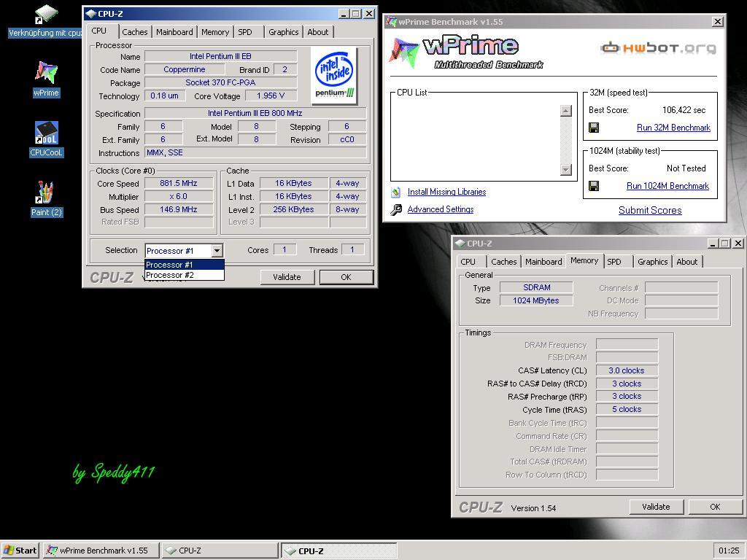Viewport: 747px width, 560px height.
Task: Open SPD tab in lower CPU-Z window
Action: [x=614, y=262]
